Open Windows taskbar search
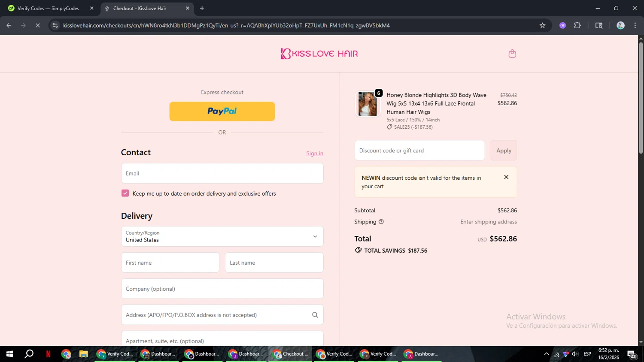 point(29,354)
